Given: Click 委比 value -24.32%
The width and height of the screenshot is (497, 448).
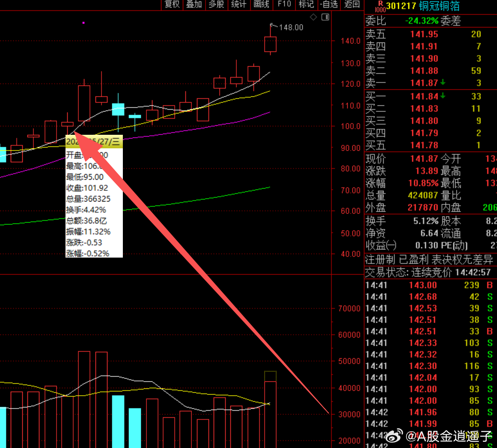Looking at the screenshot, I should tap(422, 21).
